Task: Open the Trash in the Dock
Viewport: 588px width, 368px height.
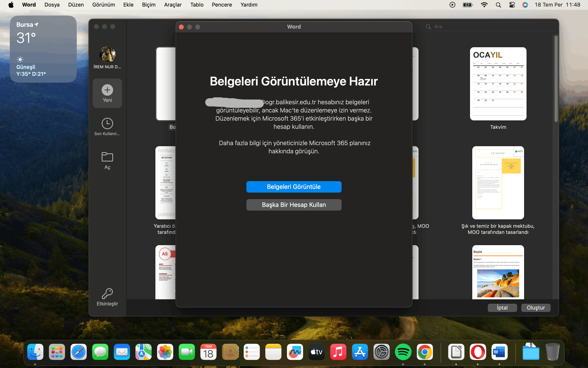Action: [x=552, y=352]
